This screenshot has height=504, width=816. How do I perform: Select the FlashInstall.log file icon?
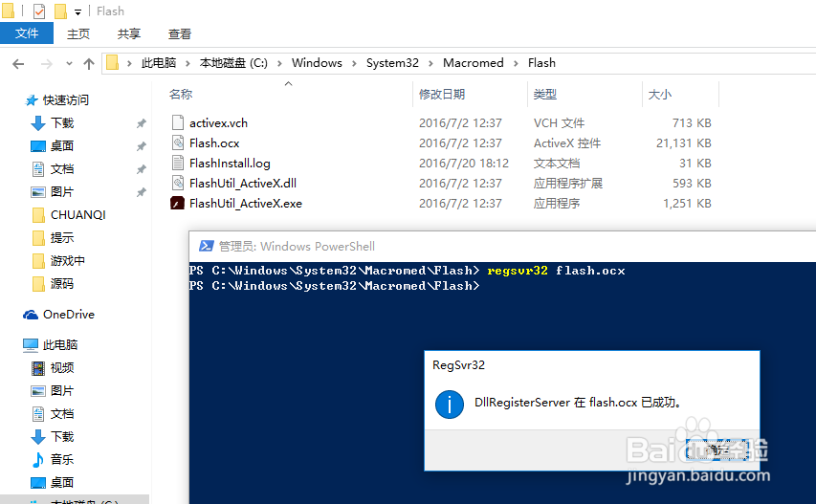pyautogui.click(x=178, y=163)
